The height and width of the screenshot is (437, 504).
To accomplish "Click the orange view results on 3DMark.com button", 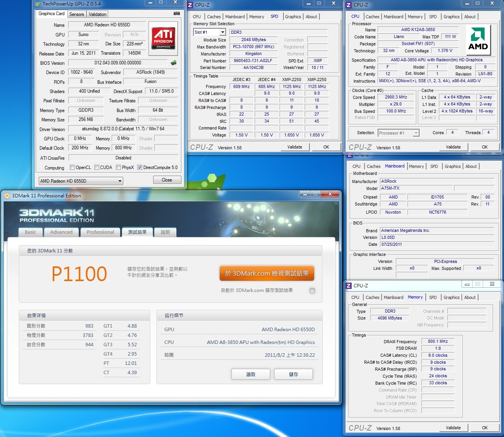I will 267,273.
